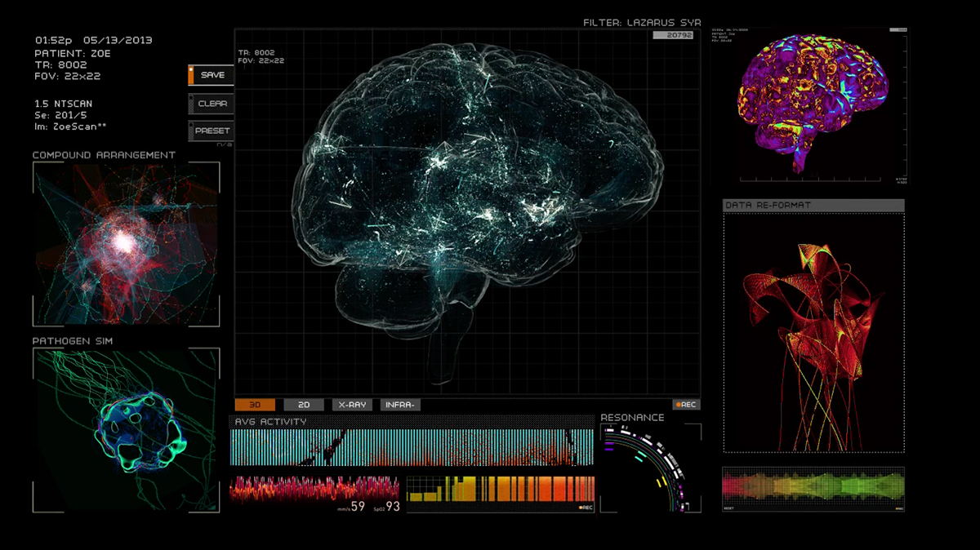Click the DATA RE-FORMAT header bar
980x550 pixels.
[x=814, y=206]
